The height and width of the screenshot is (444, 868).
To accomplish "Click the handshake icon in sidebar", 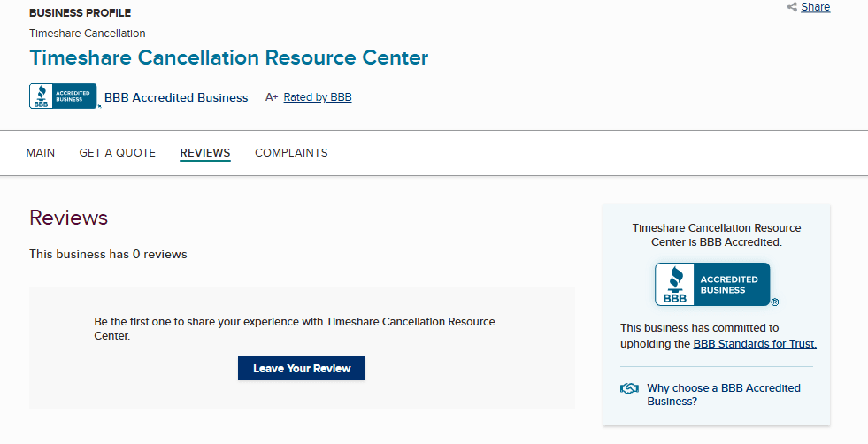I will tap(629, 388).
